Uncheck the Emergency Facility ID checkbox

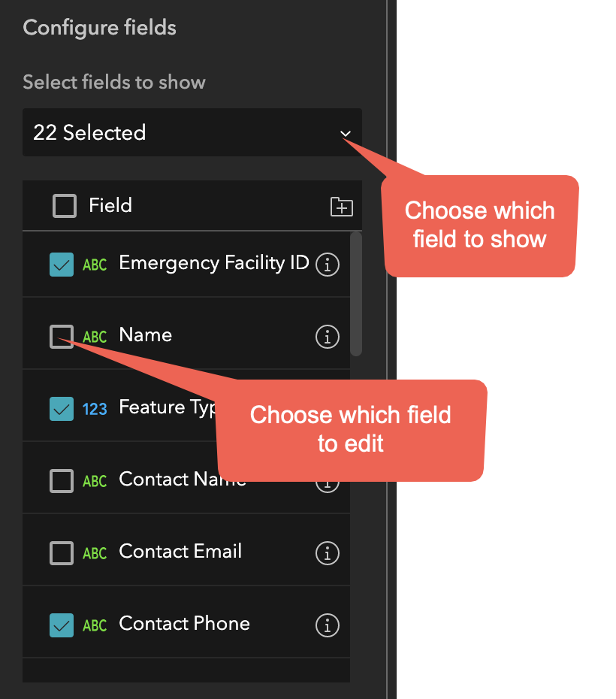(x=62, y=265)
